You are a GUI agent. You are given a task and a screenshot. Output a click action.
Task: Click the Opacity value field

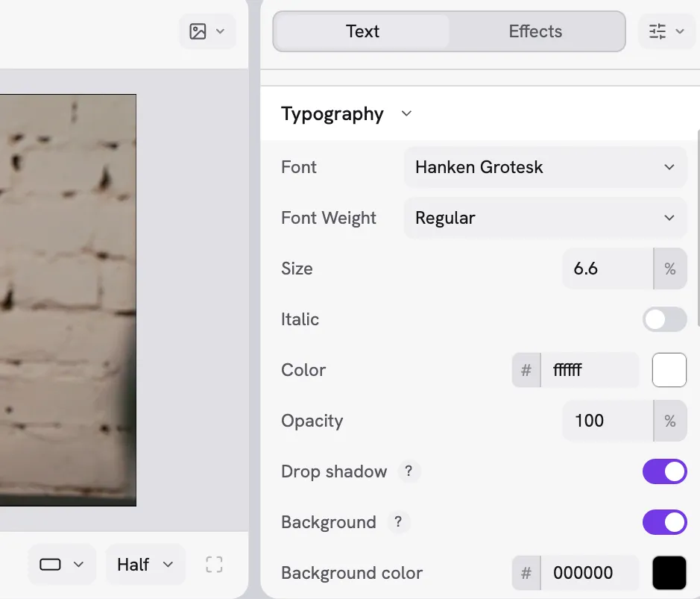(608, 421)
